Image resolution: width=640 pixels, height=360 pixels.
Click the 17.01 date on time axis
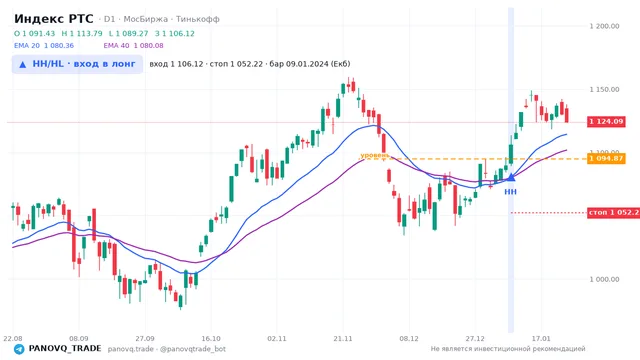click(541, 338)
